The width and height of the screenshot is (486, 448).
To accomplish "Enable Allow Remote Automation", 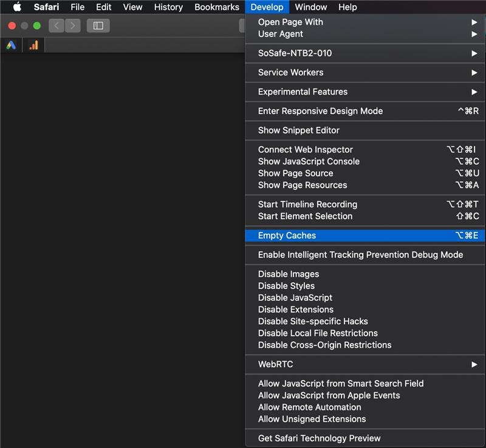I will point(309,407).
